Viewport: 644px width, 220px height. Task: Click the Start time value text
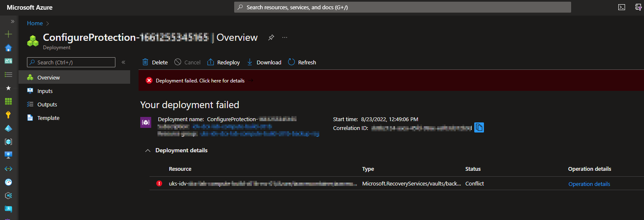(x=389, y=119)
